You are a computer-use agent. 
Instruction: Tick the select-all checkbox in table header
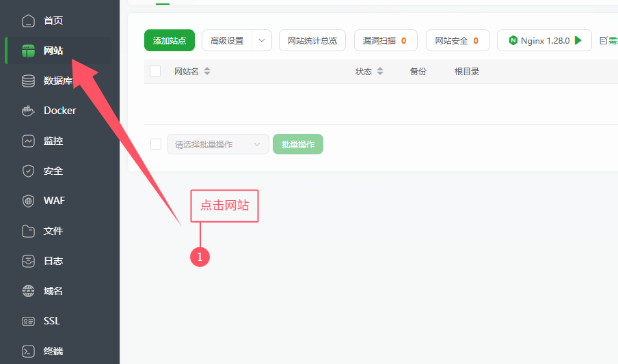(x=155, y=71)
